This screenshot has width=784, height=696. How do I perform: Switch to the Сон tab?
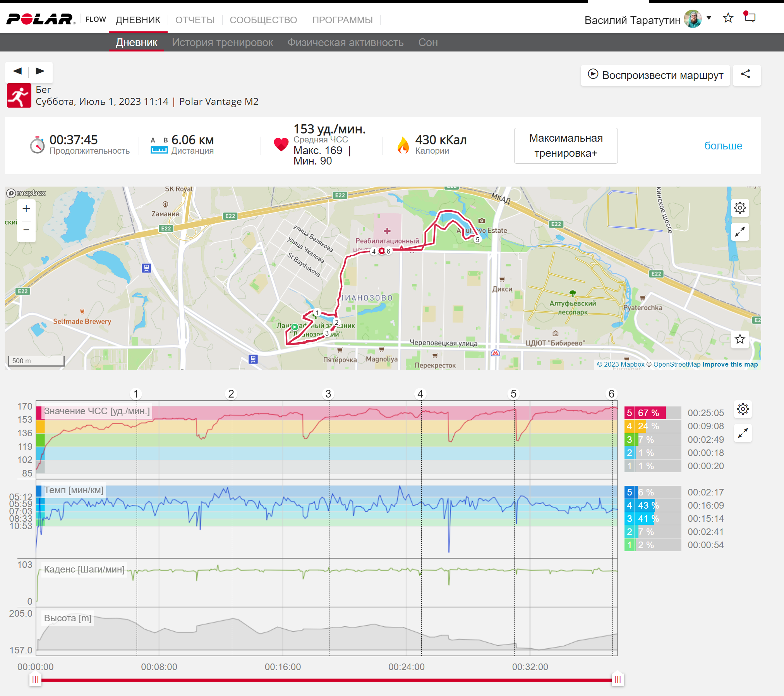coord(428,43)
